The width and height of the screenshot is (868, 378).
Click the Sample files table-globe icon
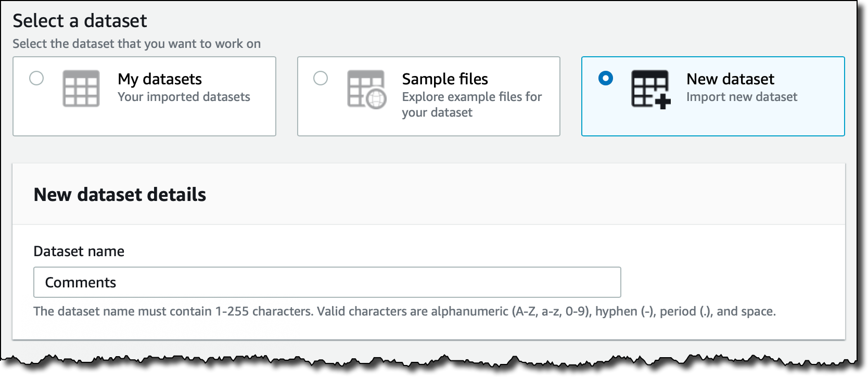tap(366, 90)
